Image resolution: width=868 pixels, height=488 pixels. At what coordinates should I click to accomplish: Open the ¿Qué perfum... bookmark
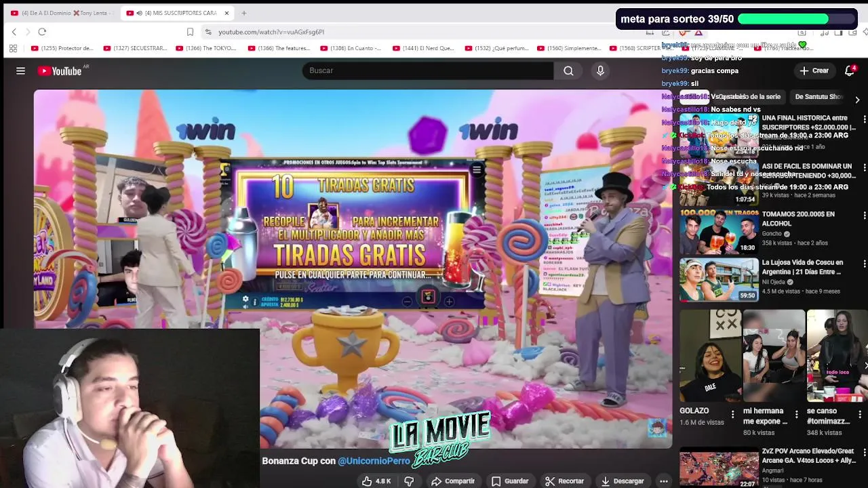pyautogui.click(x=497, y=48)
